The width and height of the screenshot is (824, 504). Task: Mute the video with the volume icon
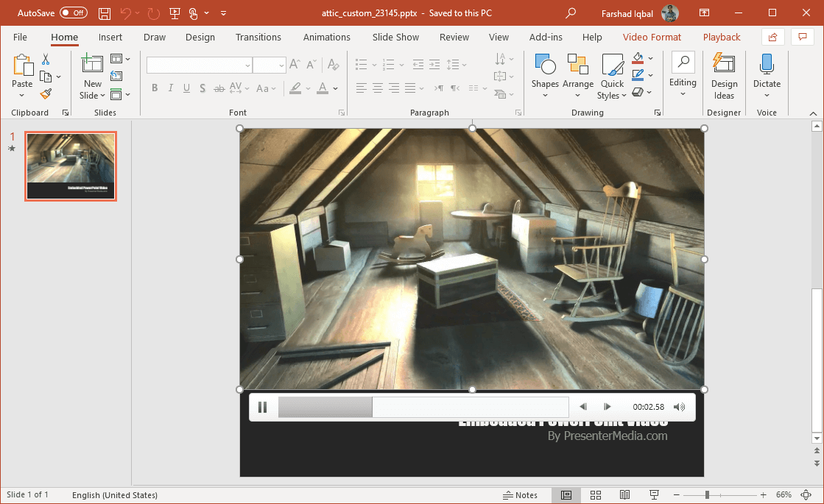(679, 407)
